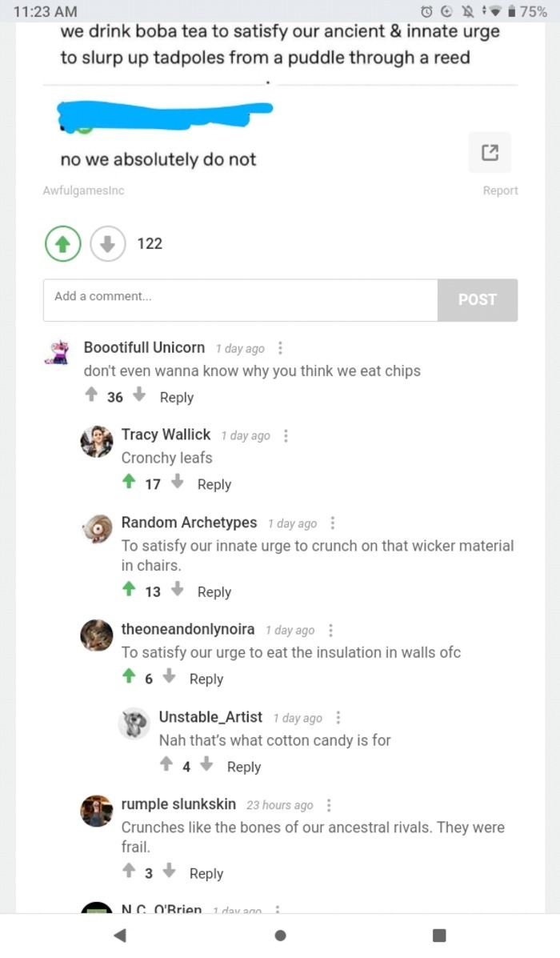Open the options menu for Tracy Wallick's comment
This screenshot has height=958, width=560.
pyautogui.click(x=286, y=435)
